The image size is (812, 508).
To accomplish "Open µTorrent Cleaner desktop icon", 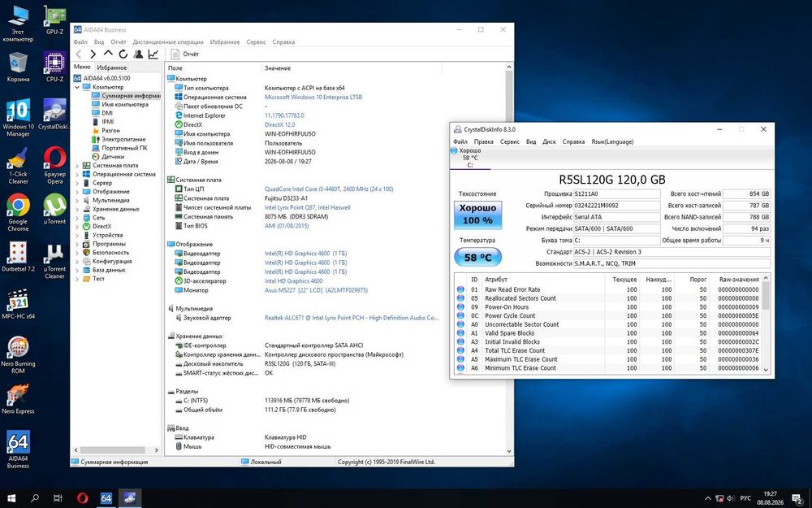I will tap(54, 260).
